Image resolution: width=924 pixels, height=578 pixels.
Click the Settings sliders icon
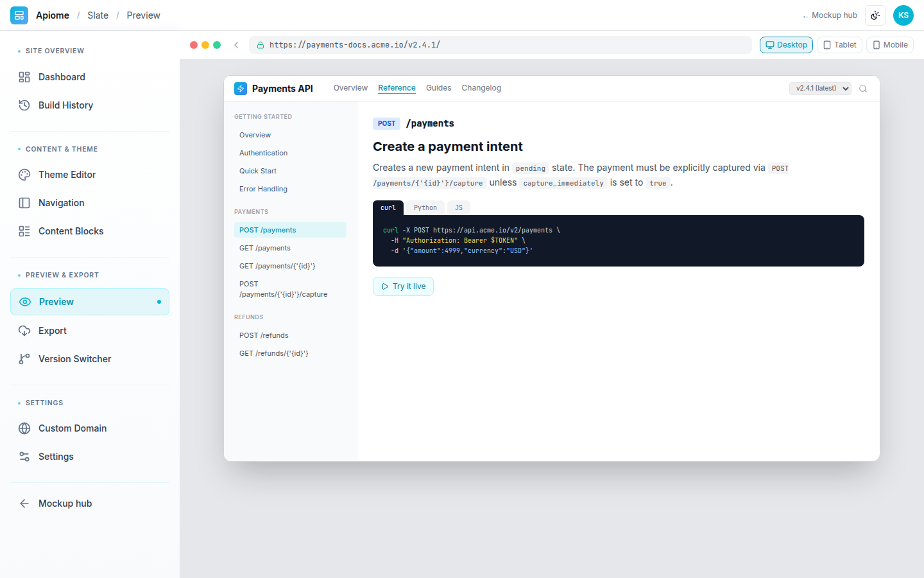tap(24, 457)
